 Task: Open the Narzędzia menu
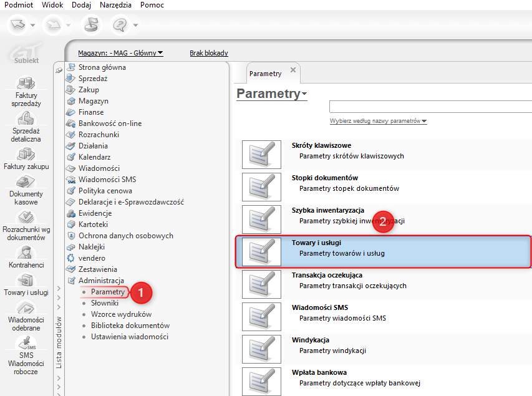click(x=115, y=5)
